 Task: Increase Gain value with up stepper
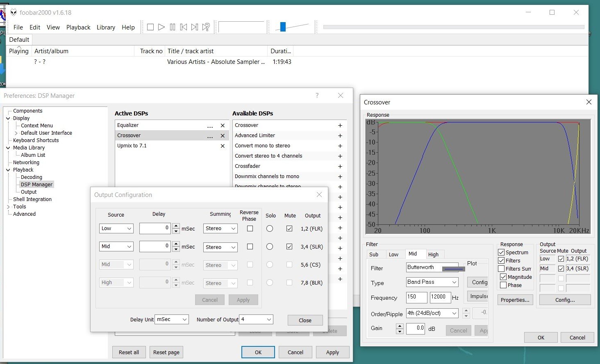(400, 326)
